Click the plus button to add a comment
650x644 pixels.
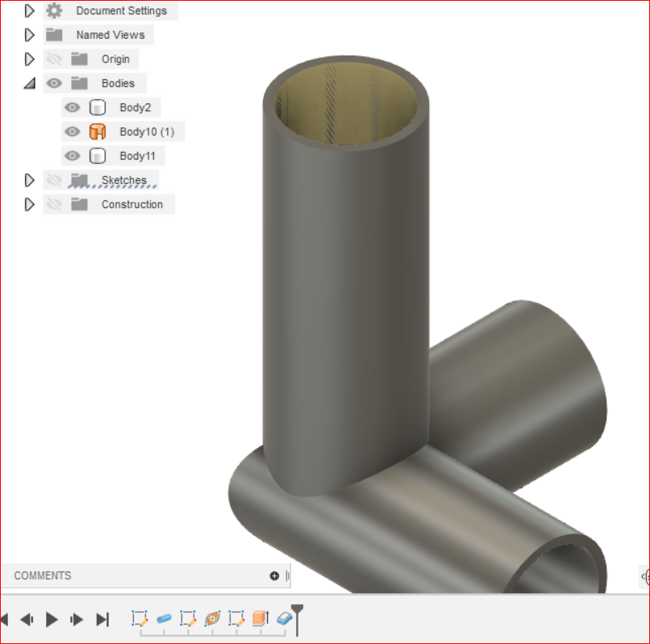(274, 575)
